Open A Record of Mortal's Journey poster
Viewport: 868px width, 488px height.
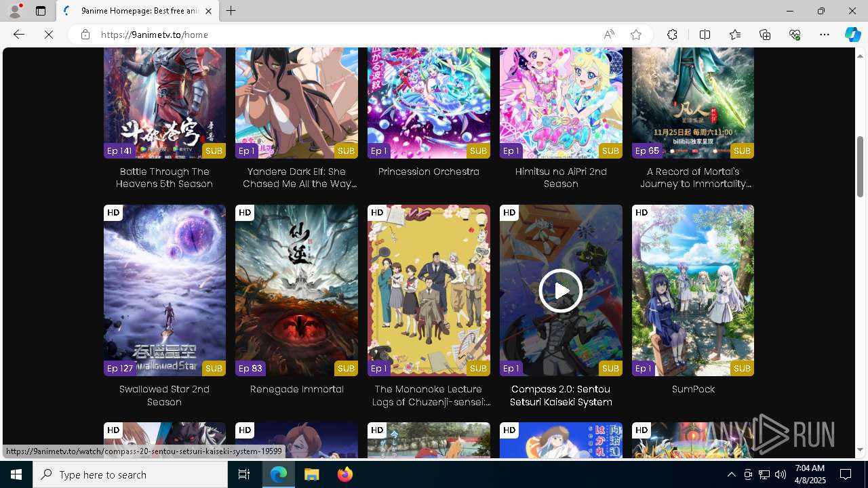693,103
